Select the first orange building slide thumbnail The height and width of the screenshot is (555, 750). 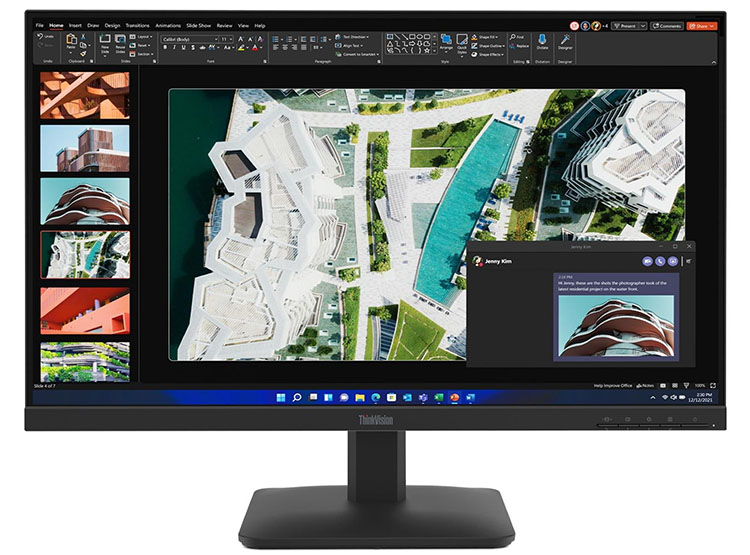pos(85,95)
